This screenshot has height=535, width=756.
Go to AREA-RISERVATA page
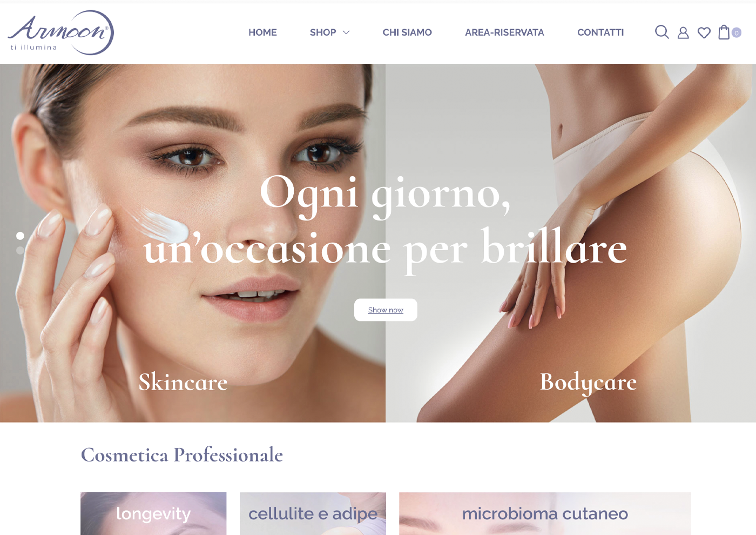tap(504, 32)
